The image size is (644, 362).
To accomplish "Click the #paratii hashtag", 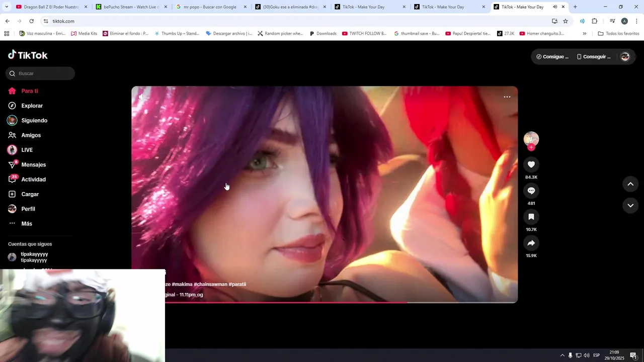I will coord(237,284).
